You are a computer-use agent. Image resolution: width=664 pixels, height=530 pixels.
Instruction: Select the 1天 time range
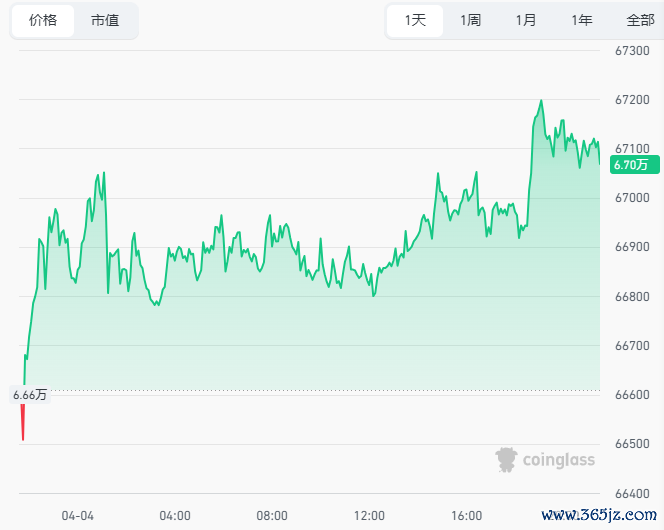click(415, 20)
